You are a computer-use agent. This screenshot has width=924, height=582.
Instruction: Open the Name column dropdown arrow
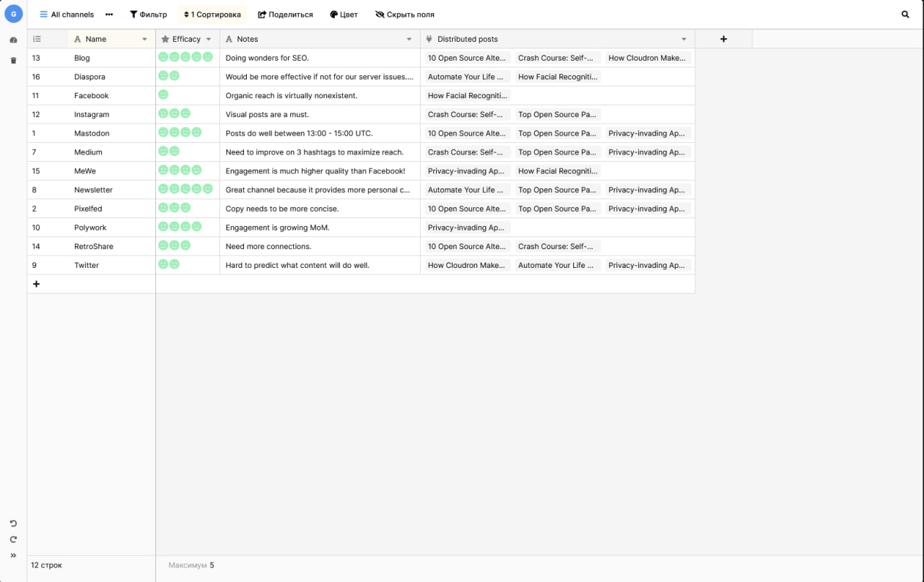[x=144, y=39]
